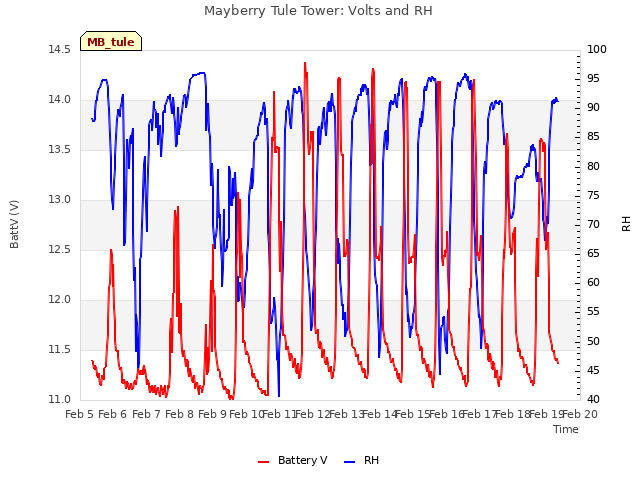
Task: Click the Feb 6 date tick label
Action: (x=113, y=414)
